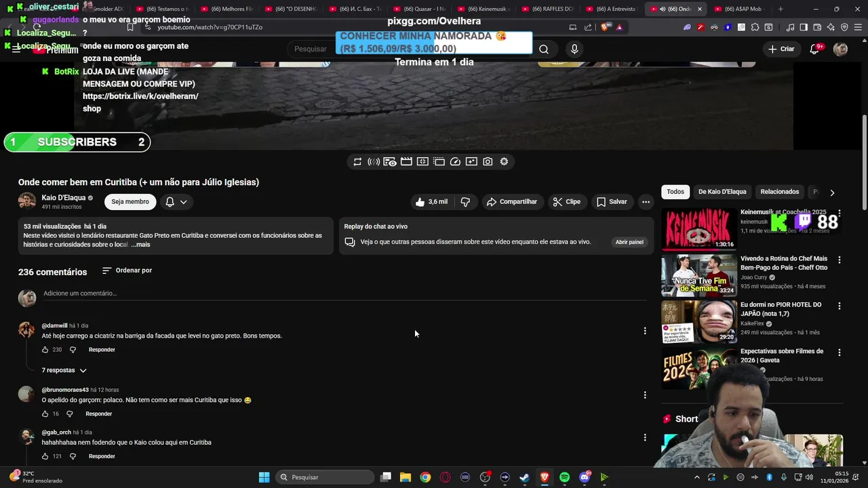The height and width of the screenshot is (488, 868).
Task: Open YouTube notifications bell
Action: point(815,49)
